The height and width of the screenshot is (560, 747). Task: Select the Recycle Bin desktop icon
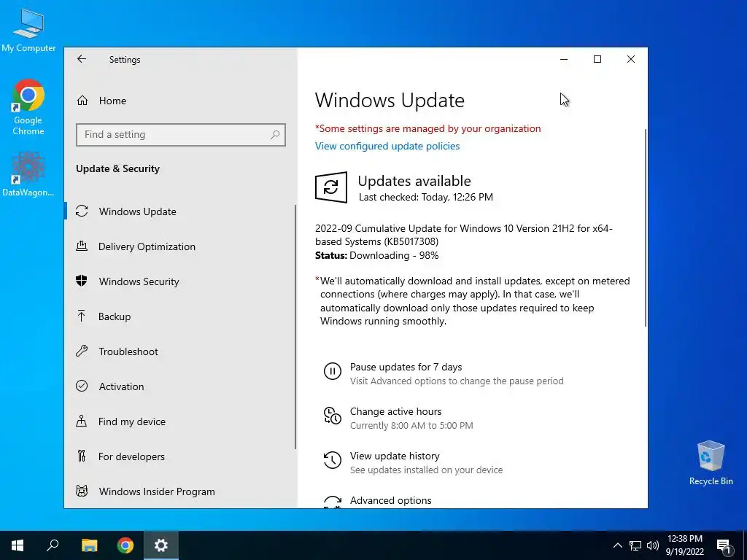[711, 463]
